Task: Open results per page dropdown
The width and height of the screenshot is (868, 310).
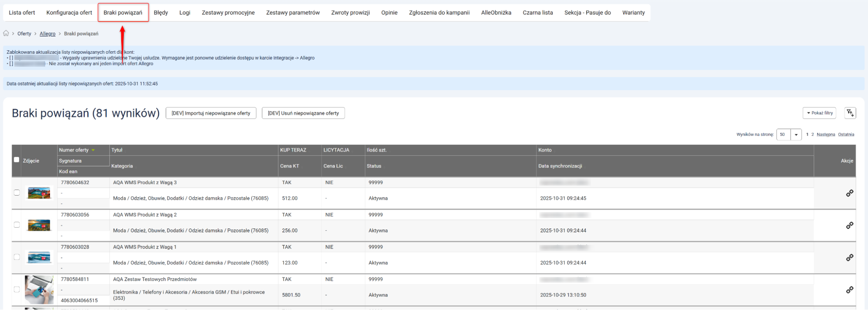Action: pyautogui.click(x=795, y=134)
